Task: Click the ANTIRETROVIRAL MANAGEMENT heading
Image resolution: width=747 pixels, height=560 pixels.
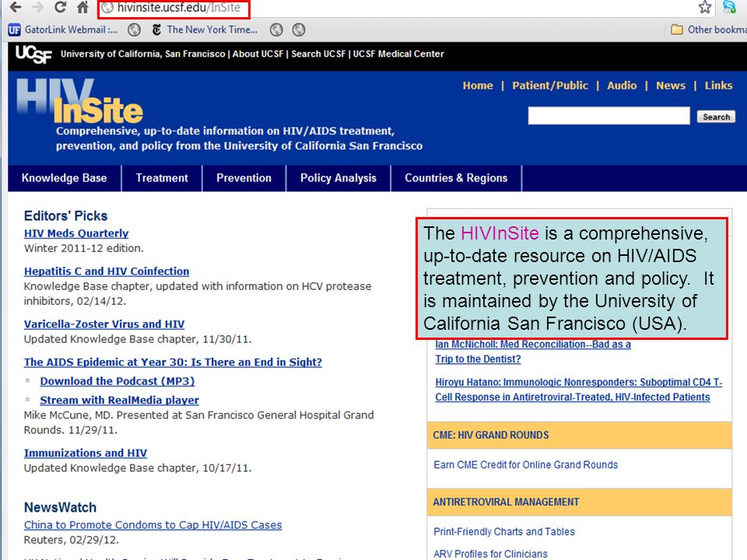Action: coord(506,502)
